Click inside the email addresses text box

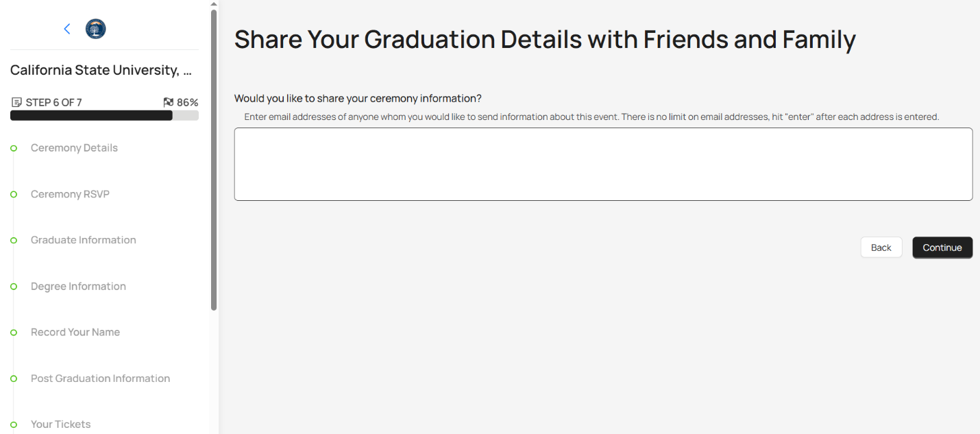(x=603, y=164)
